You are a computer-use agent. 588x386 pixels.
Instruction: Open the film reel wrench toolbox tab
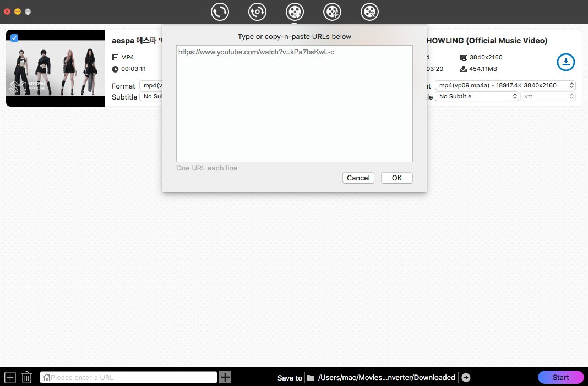click(x=370, y=12)
